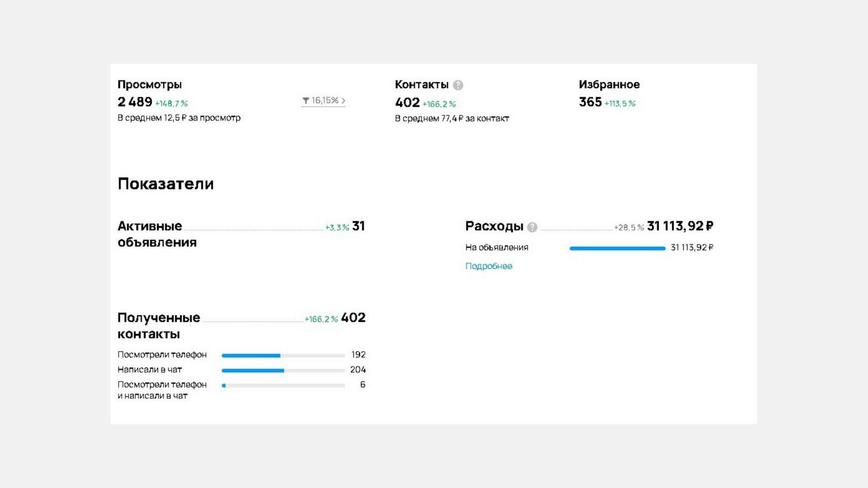Click the В среднем 77,4 ₽ за контакт text
The height and width of the screenshot is (488, 868).
452,118
